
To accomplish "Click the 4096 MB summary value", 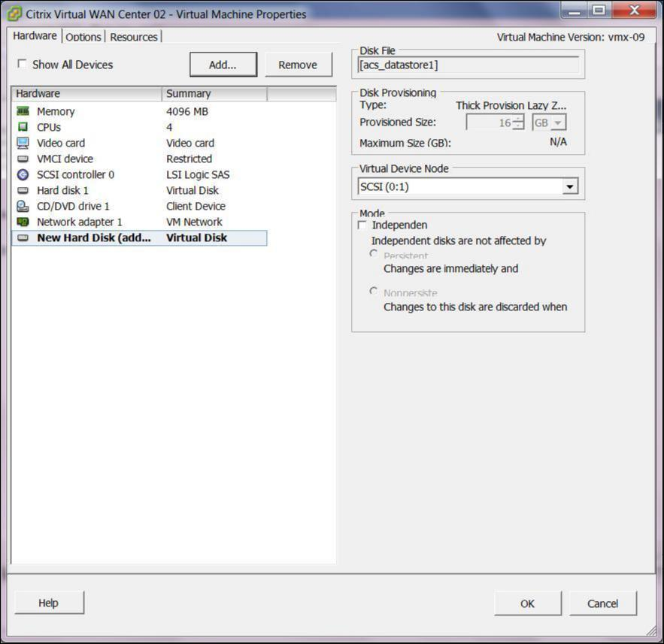I will 186,112.
